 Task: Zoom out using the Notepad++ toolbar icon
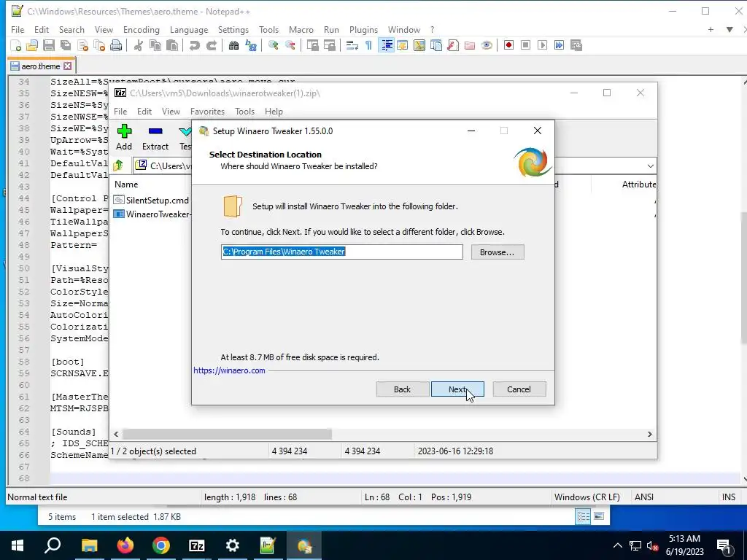tap(290, 45)
